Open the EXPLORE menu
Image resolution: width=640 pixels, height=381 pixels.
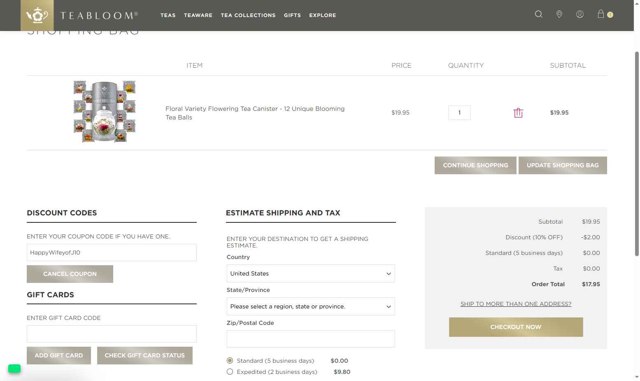coord(322,15)
